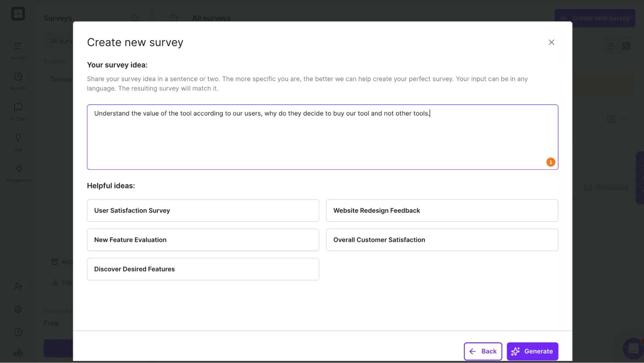Screen dimensions: 644x363
Task: Select Website Redesign Feedback idea
Action: [442, 210]
